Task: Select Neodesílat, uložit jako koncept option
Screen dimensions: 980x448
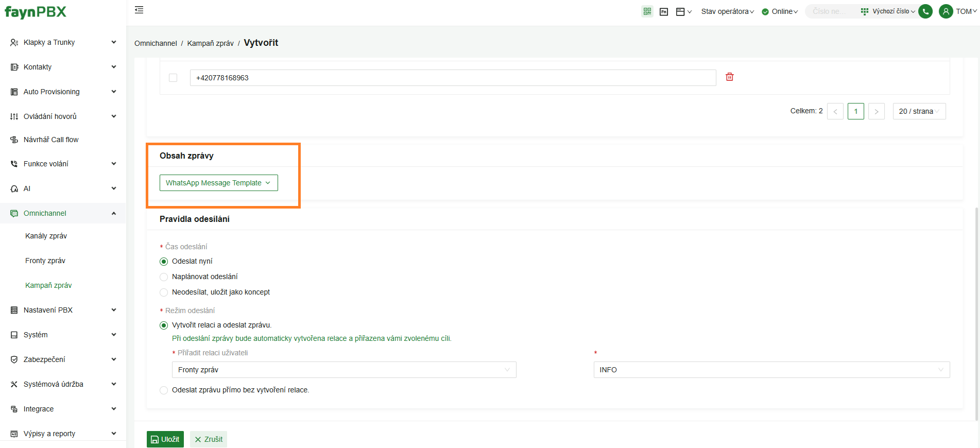Action: coord(164,292)
